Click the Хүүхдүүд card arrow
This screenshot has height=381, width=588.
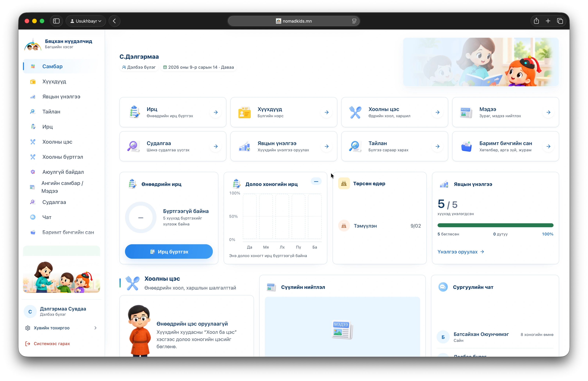[x=327, y=112]
